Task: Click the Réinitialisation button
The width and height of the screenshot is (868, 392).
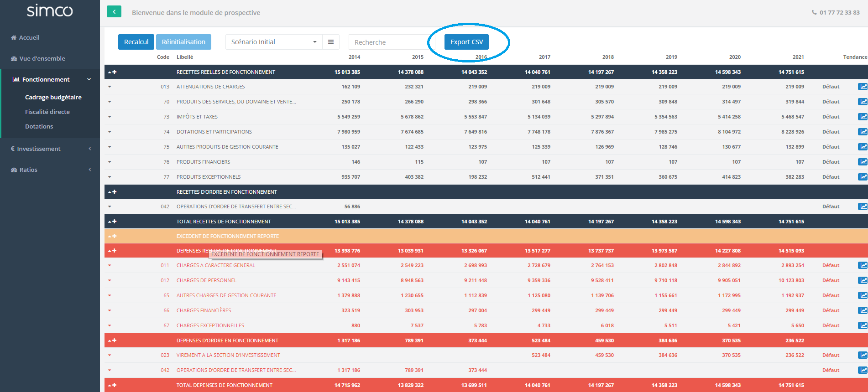Action: (183, 42)
